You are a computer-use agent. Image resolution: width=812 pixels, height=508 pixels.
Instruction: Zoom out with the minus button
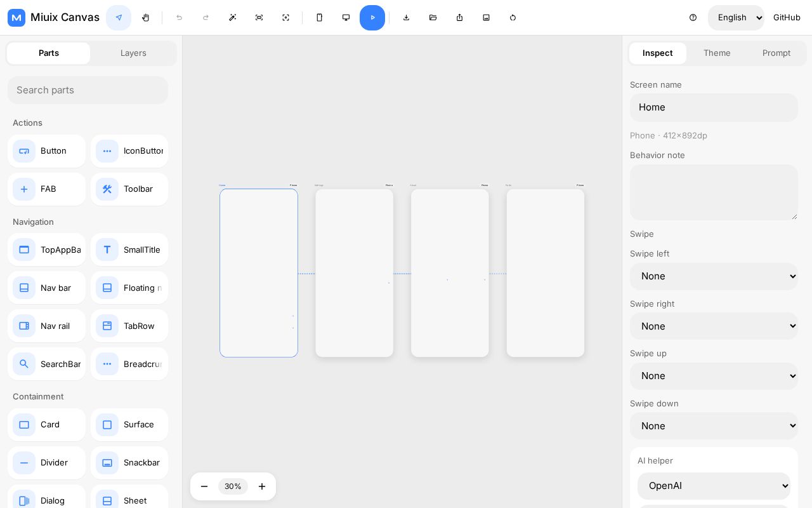[x=204, y=486]
